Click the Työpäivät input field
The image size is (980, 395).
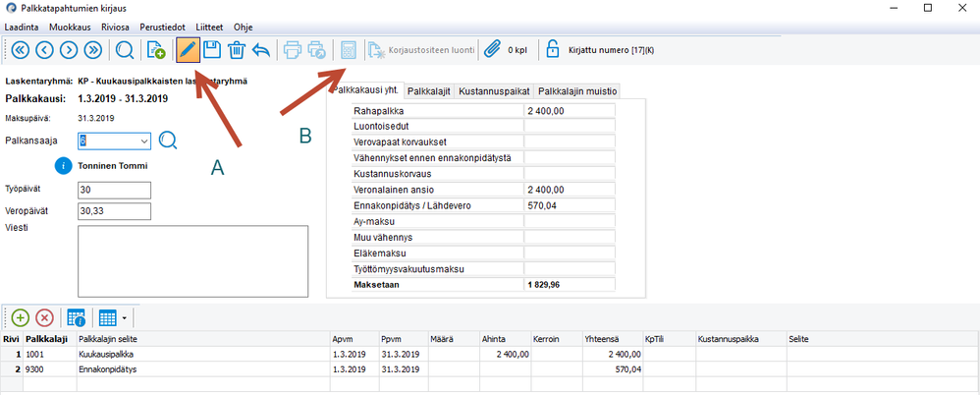[x=115, y=190]
